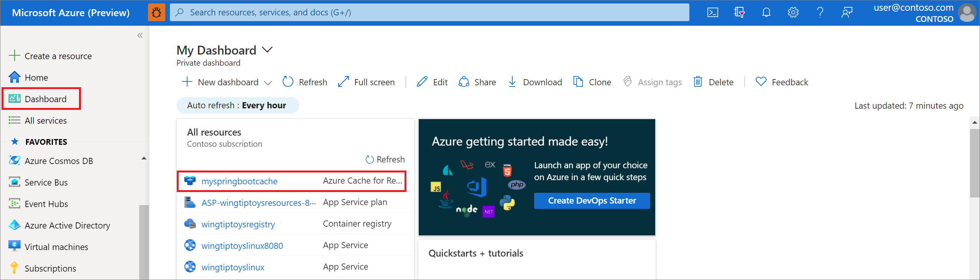Clone the dashboard
Viewport: 980px width, 280px height.
click(x=592, y=82)
